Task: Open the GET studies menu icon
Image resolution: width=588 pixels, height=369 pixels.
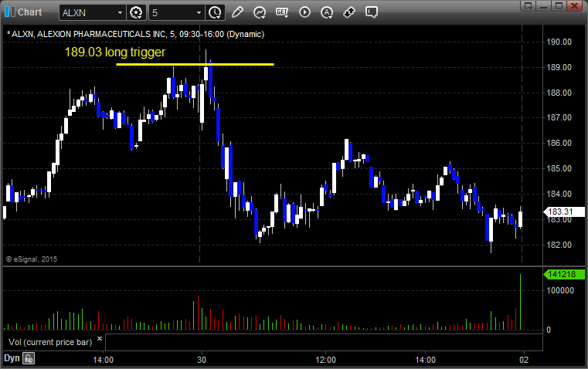Action: pyautogui.click(x=282, y=12)
